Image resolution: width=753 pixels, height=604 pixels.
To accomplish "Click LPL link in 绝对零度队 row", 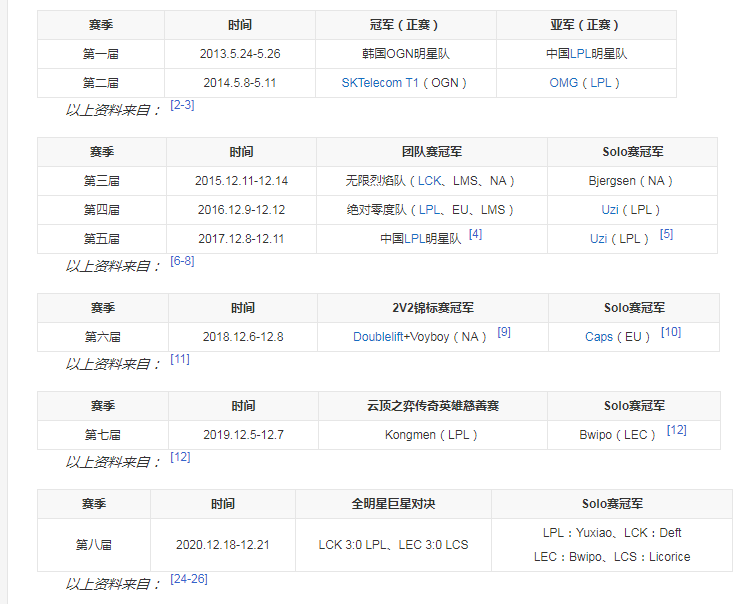I will pyautogui.click(x=429, y=210).
